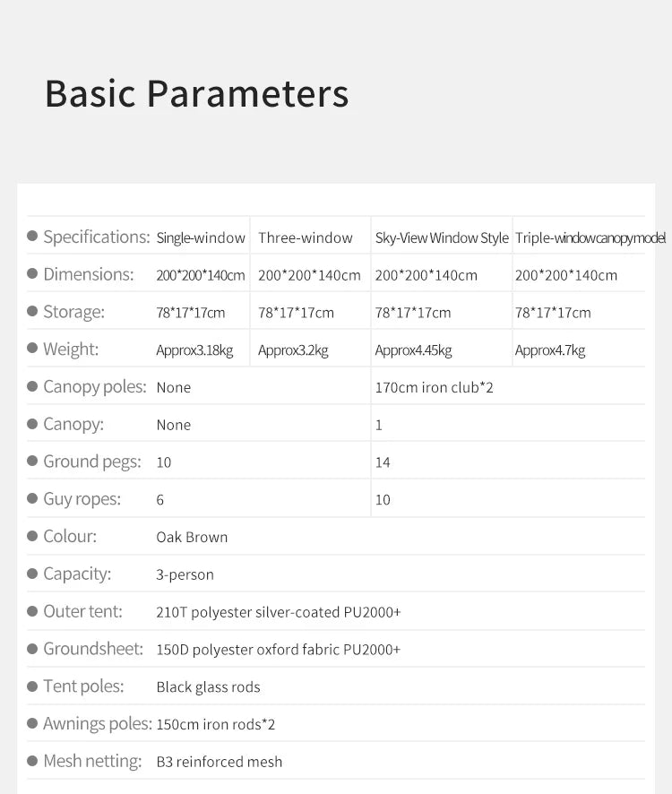This screenshot has width=672, height=794.
Task: Select the Three-window column header
Action: click(x=306, y=237)
